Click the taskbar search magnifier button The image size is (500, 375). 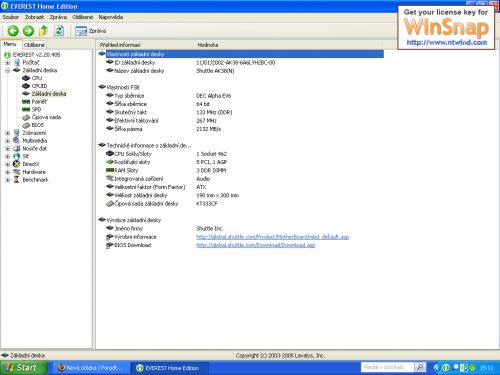pyautogui.click(x=420, y=367)
